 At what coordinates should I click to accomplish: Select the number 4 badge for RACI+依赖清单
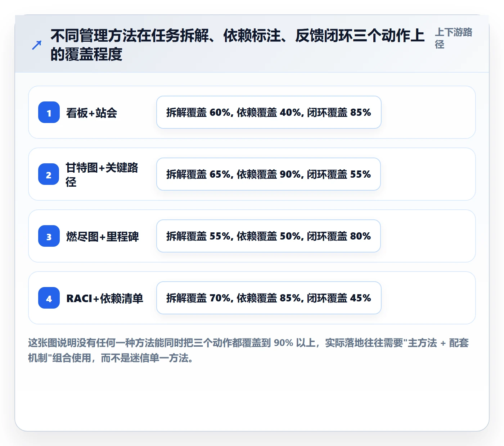tap(49, 298)
